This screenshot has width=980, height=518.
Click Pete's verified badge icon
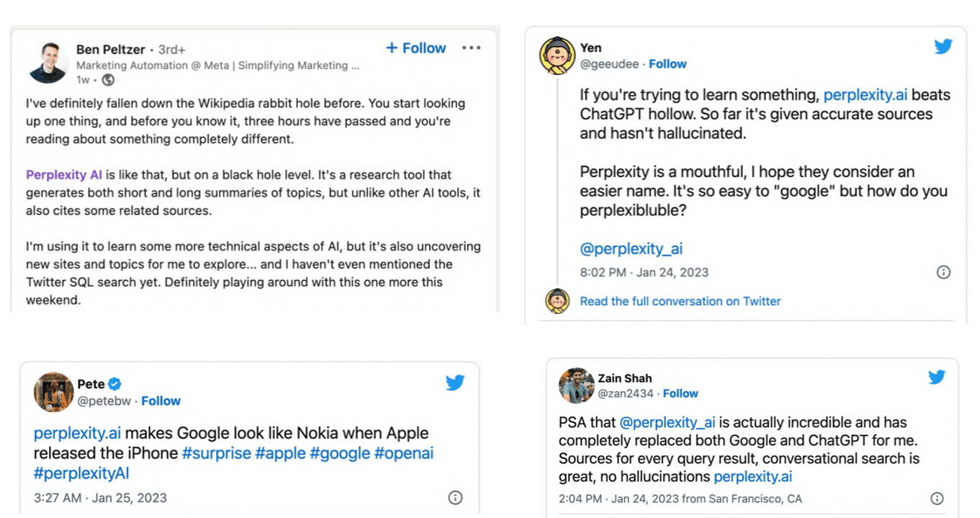pos(114,384)
